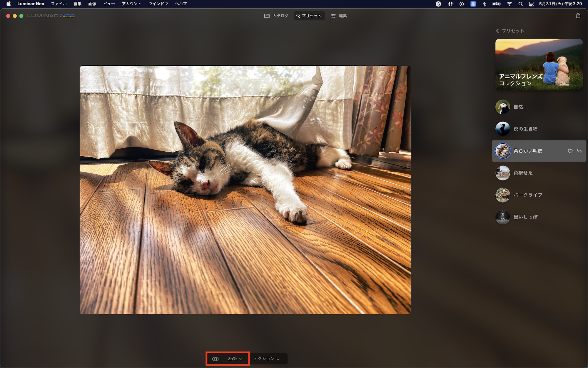Viewport: 588px width, 368px height.
Task: Open macOS Spotlight search icon
Action: (520, 4)
